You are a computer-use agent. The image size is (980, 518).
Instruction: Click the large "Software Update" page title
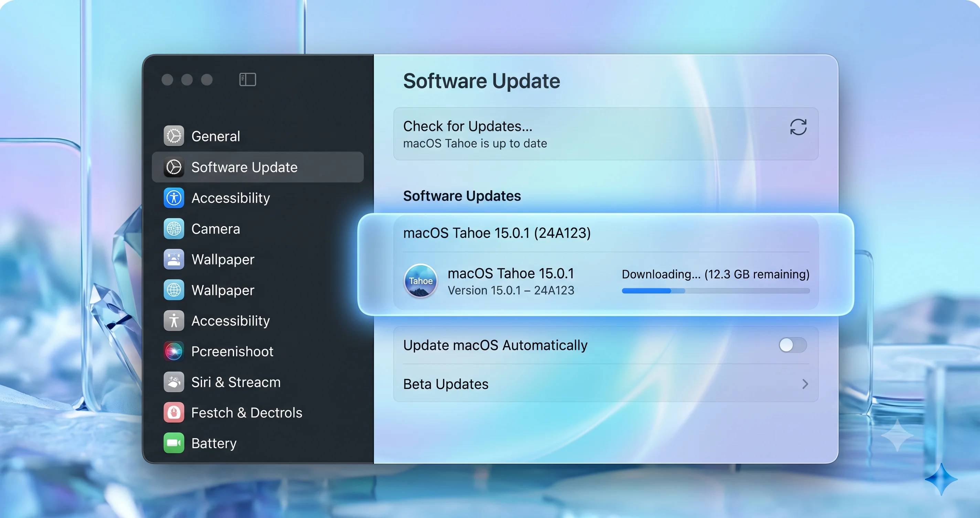tap(482, 81)
